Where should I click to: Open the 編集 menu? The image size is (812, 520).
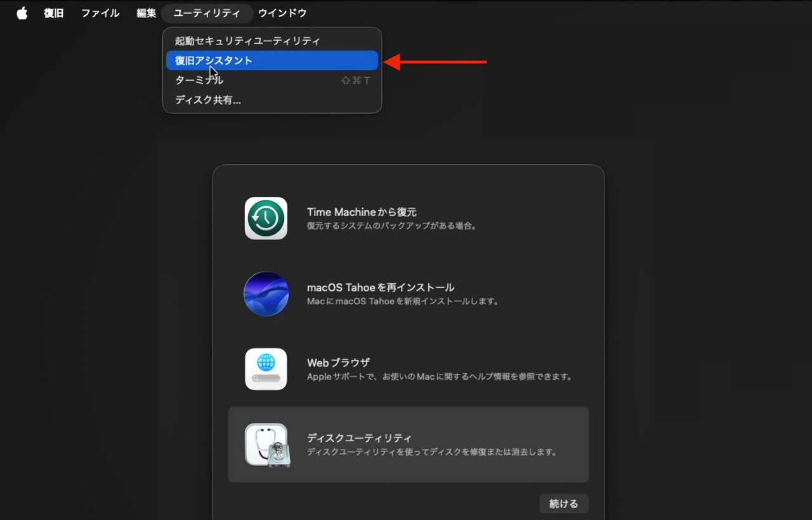point(146,13)
